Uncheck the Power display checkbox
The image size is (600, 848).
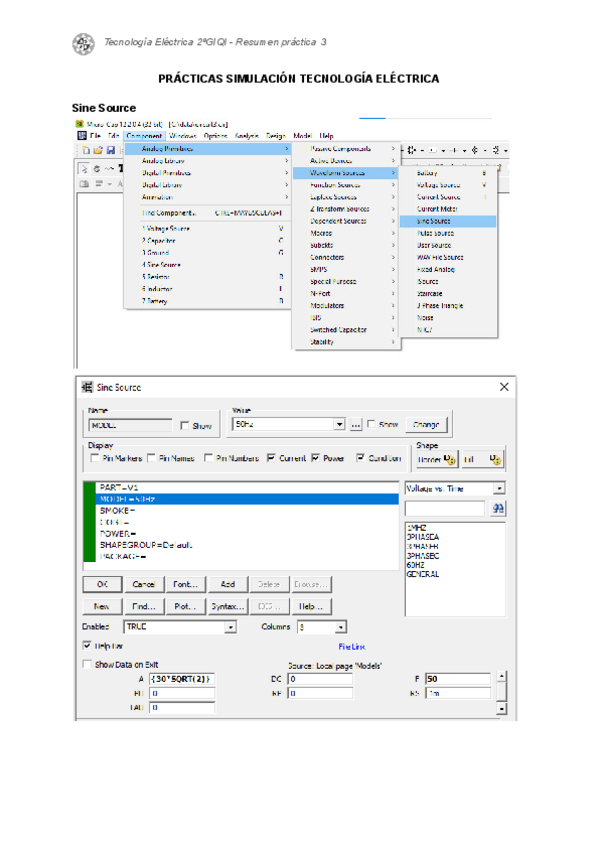pos(315,458)
